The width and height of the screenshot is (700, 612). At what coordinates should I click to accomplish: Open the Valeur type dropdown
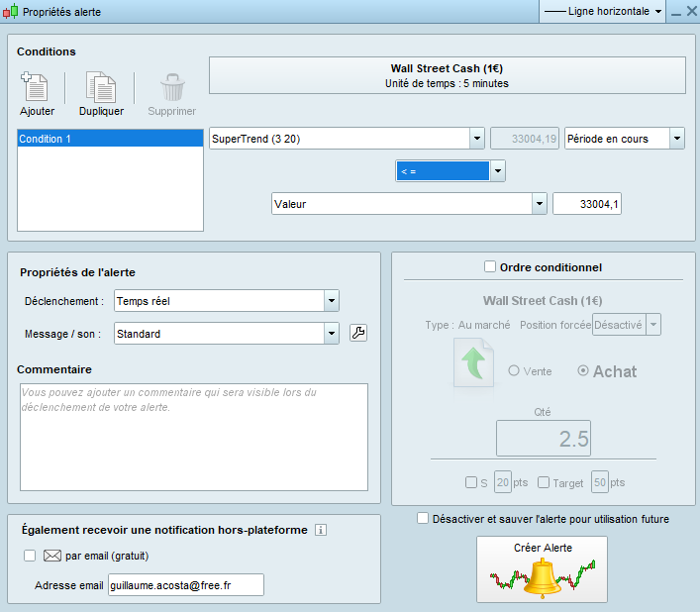pyautogui.click(x=409, y=204)
